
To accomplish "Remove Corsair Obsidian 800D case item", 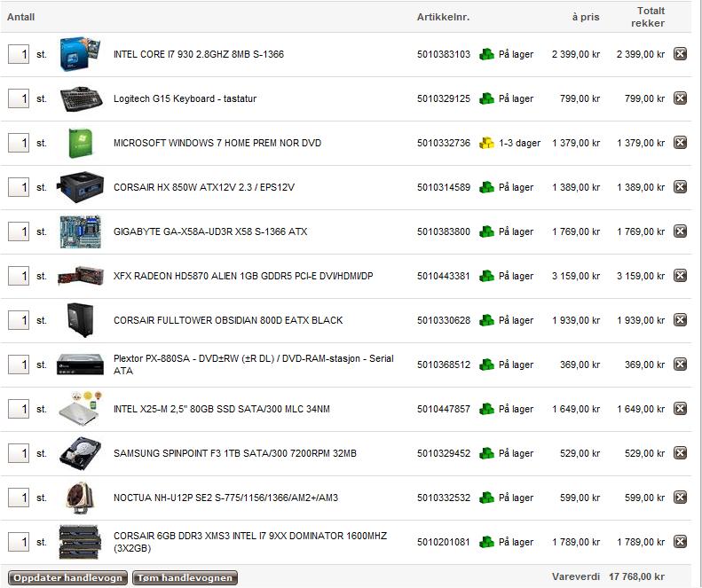I will (x=680, y=320).
